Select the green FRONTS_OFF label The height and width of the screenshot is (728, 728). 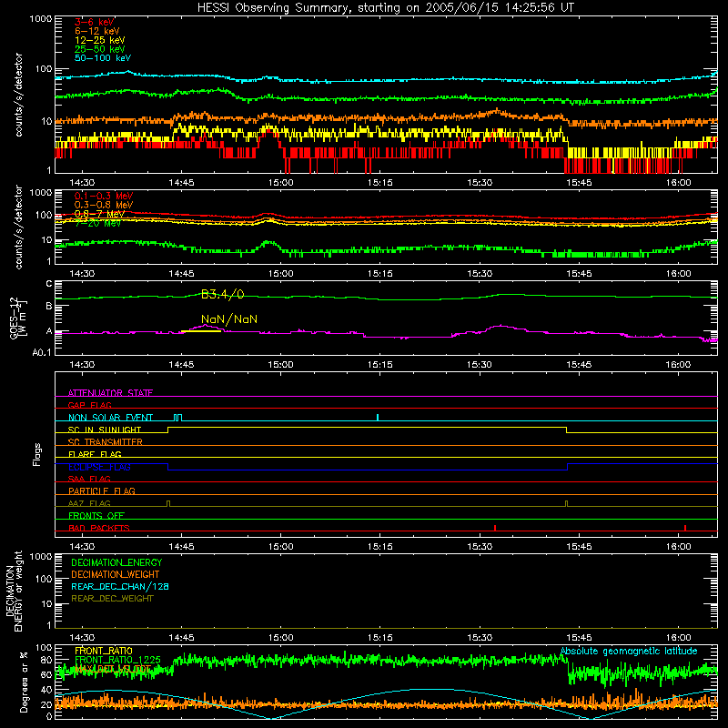(x=96, y=516)
